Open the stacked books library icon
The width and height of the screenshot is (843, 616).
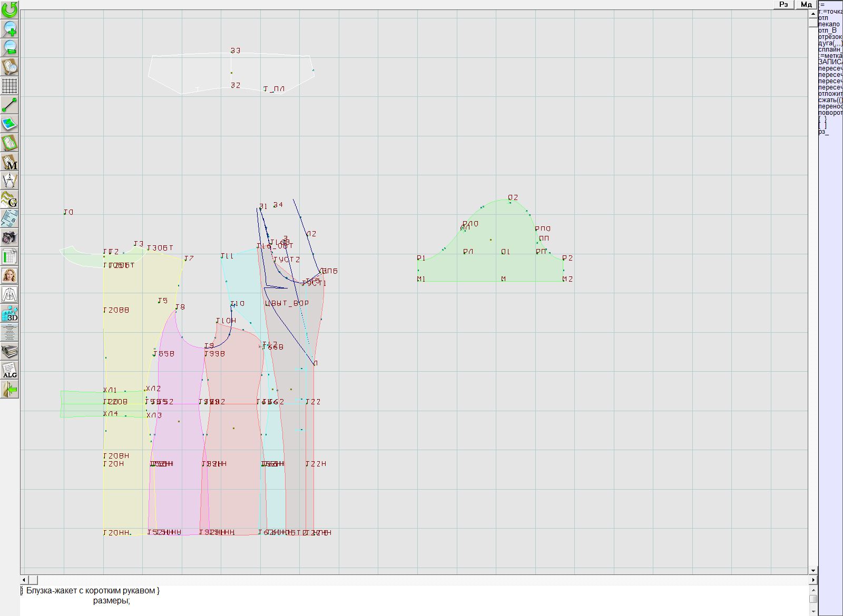point(9,351)
